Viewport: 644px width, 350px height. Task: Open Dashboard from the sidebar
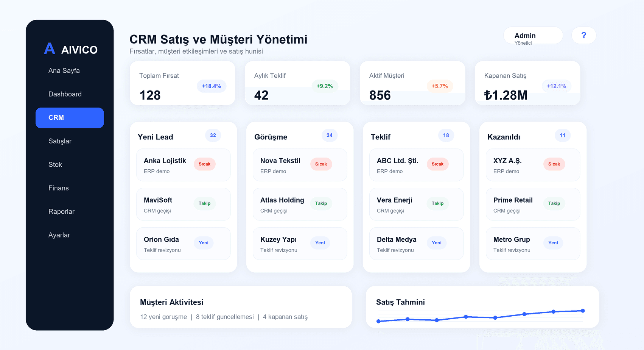[65, 94]
